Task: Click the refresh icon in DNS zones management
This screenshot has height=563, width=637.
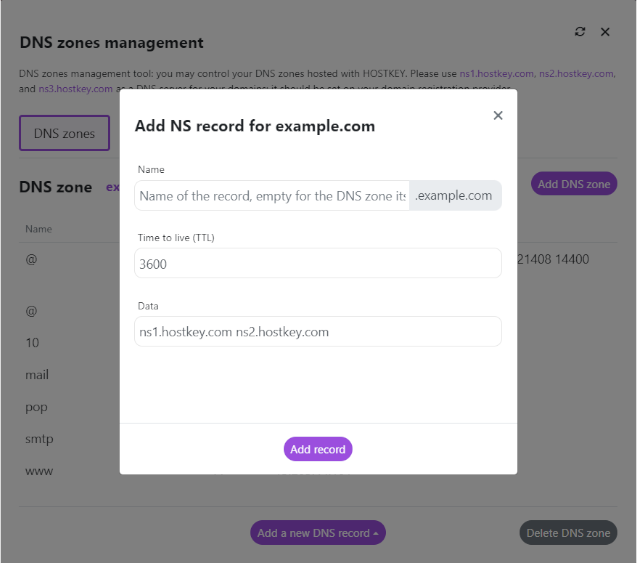Action: pos(580,32)
